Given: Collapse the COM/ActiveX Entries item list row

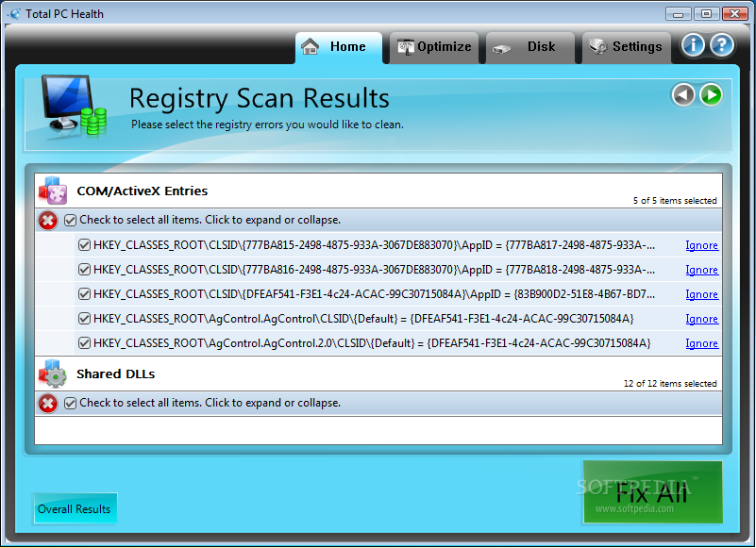Looking at the screenshot, I should coord(378,221).
